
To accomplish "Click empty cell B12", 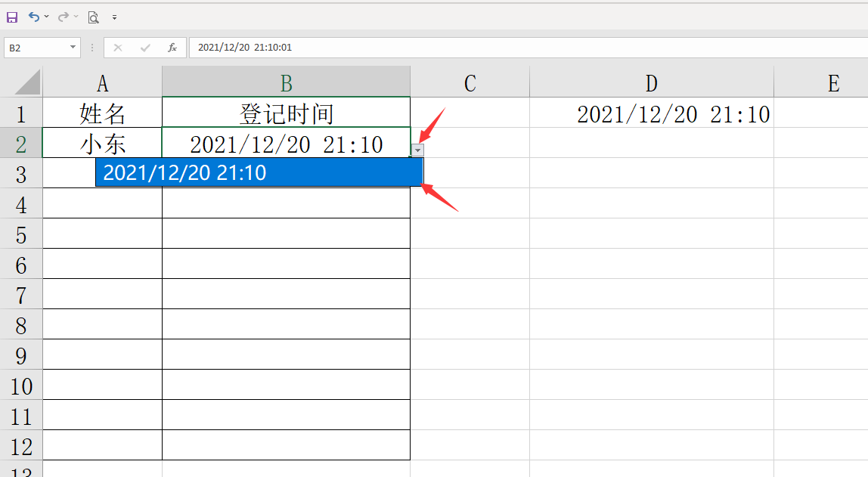I will (287, 445).
